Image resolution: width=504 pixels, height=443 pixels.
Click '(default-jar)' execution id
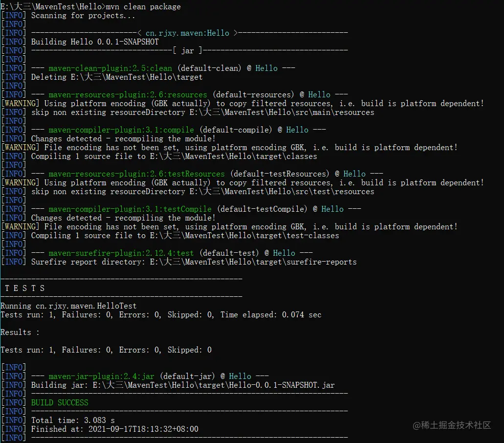pyautogui.click(x=187, y=377)
